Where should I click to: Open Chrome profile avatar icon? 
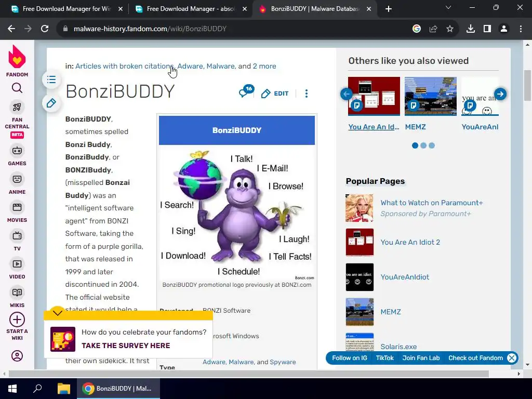click(x=504, y=29)
